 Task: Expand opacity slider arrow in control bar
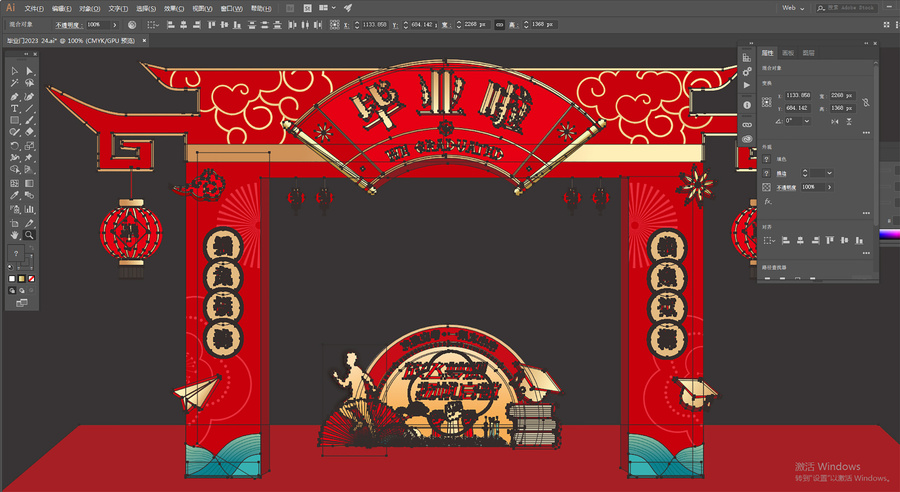[115, 25]
